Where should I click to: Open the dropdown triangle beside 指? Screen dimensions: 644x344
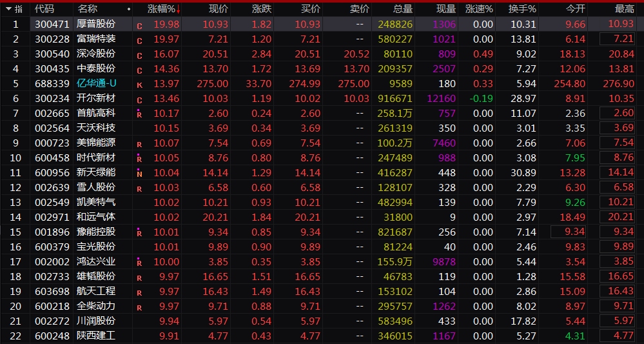[x=8, y=8]
